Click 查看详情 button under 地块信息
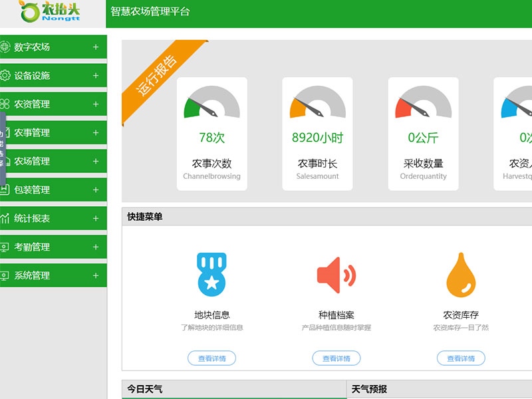The image size is (532, 399). click(211, 358)
